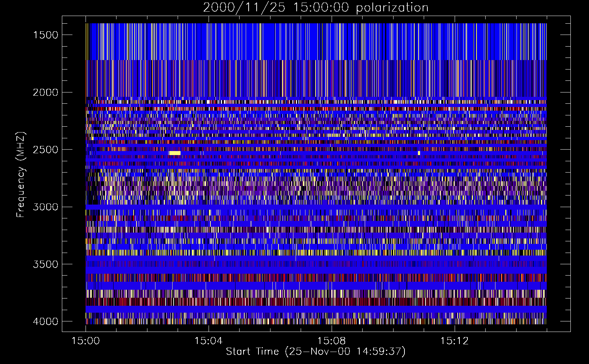
Task: Click the 3000 frequency tick label
Action: point(46,207)
